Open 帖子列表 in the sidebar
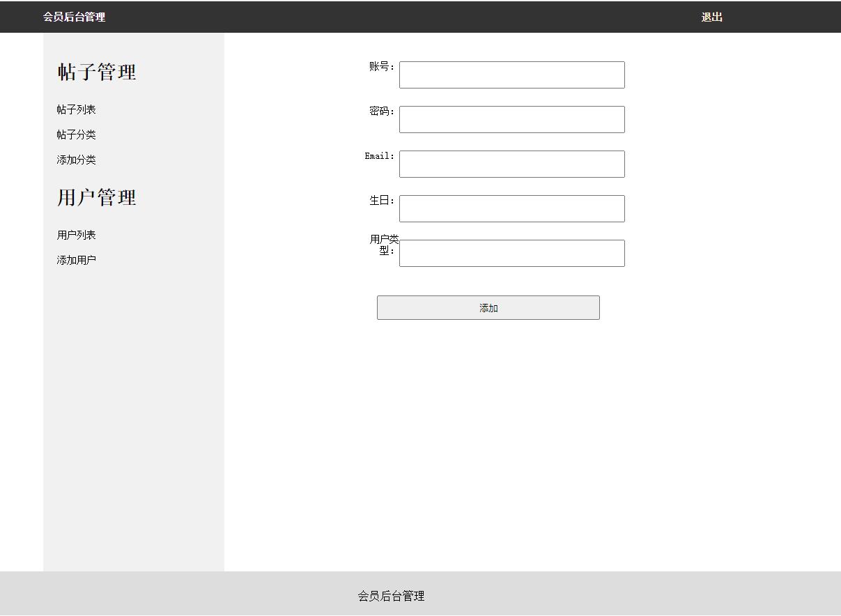 coord(76,109)
